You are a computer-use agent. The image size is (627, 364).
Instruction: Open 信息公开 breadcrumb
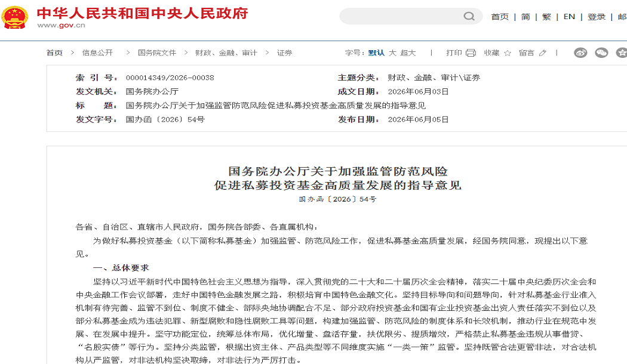tap(97, 53)
